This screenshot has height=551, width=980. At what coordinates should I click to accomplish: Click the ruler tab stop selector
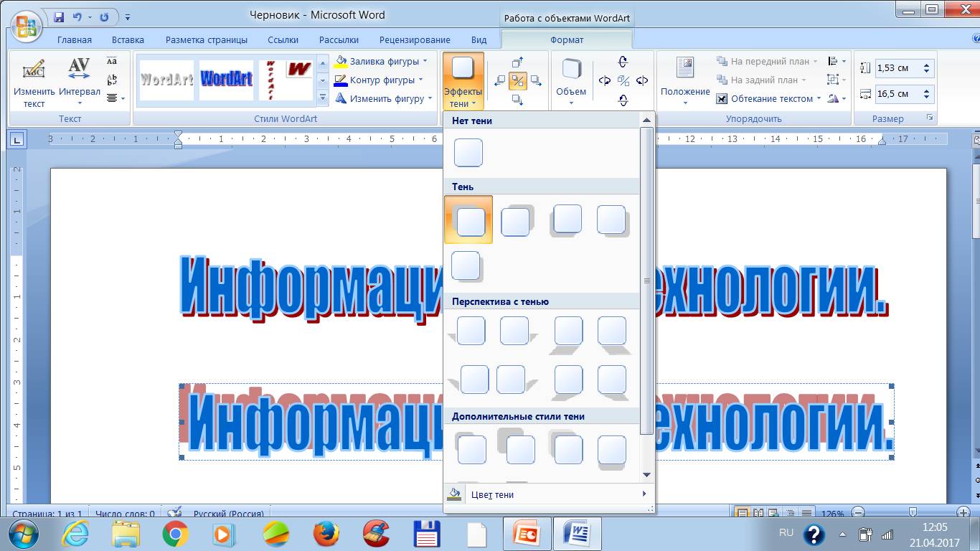click(17, 139)
